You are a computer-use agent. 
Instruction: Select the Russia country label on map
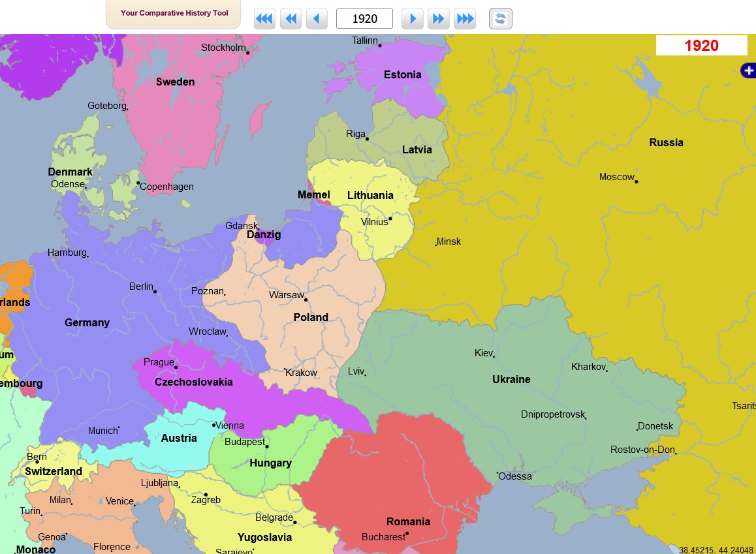[x=666, y=142]
